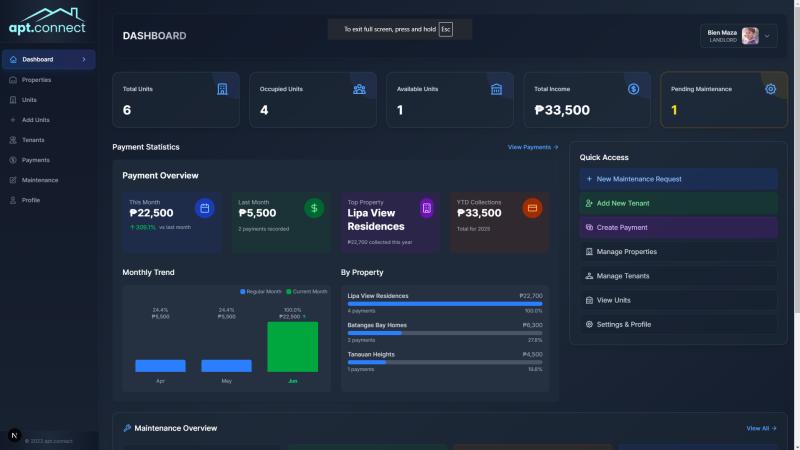Click the Add New Tenant button
The width and height of the screenshot is (800, 450).
pos(679,203)
